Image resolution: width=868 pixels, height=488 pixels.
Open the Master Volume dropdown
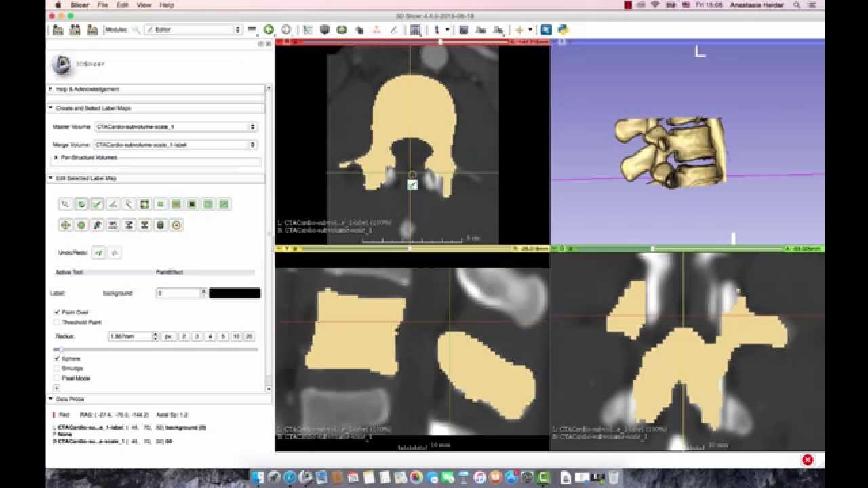(176, 127)
